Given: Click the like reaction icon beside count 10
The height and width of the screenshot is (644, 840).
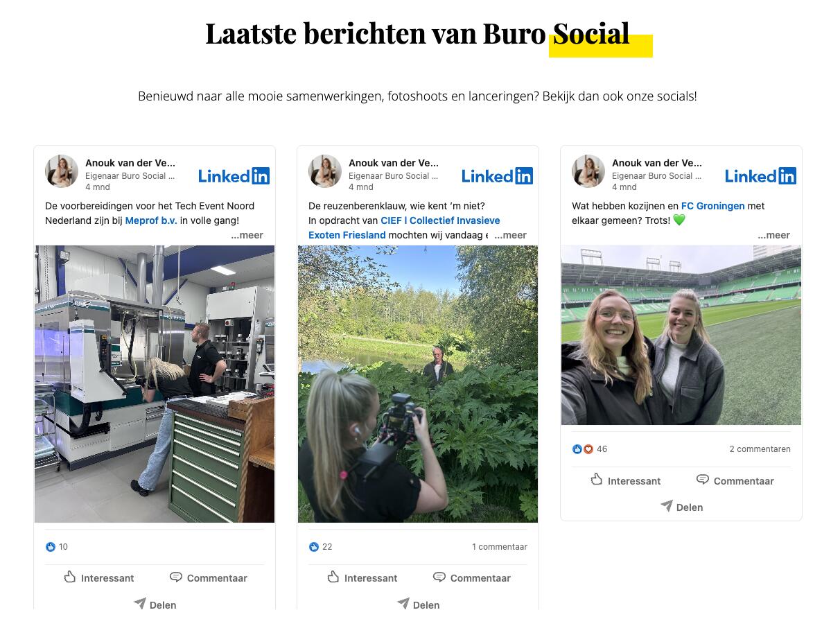Looking at the screenshot, I should click(x=51, y=547).
